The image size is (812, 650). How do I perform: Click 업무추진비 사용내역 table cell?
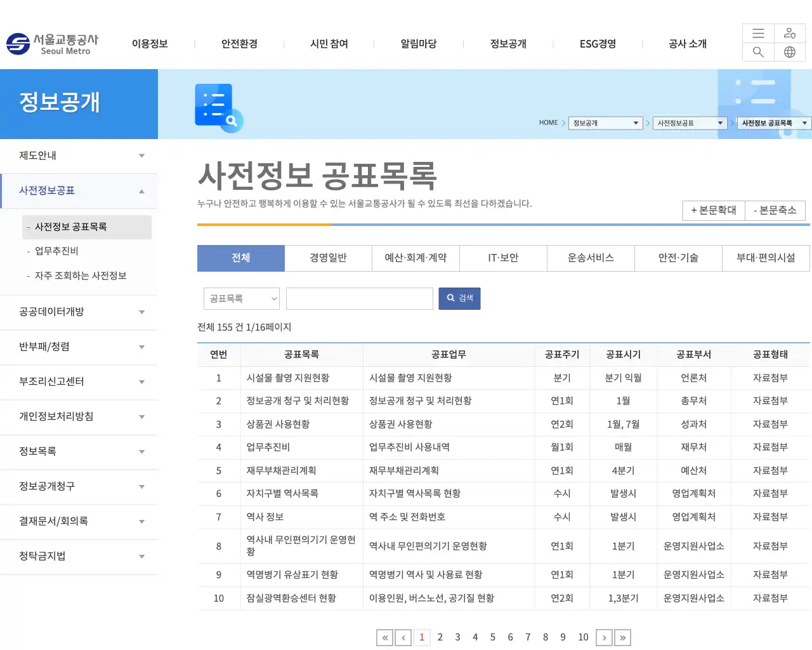pos(409,448)
